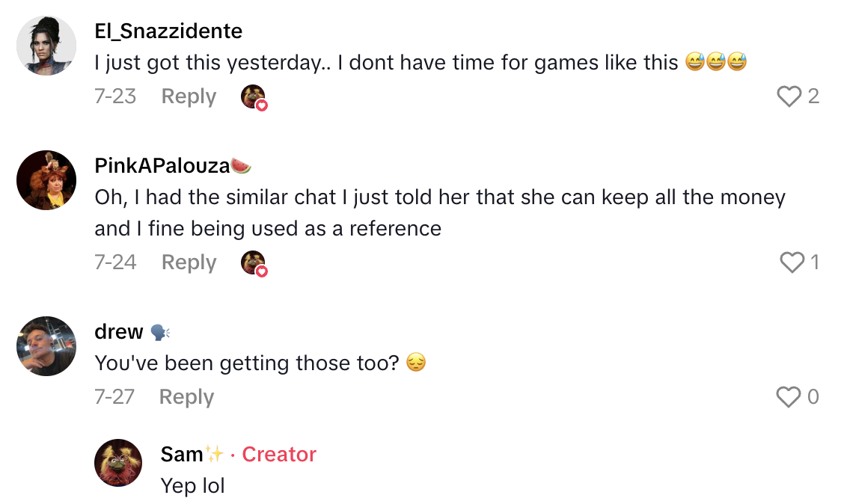Click the speaking head emoji beside drew

pos(159,331)
